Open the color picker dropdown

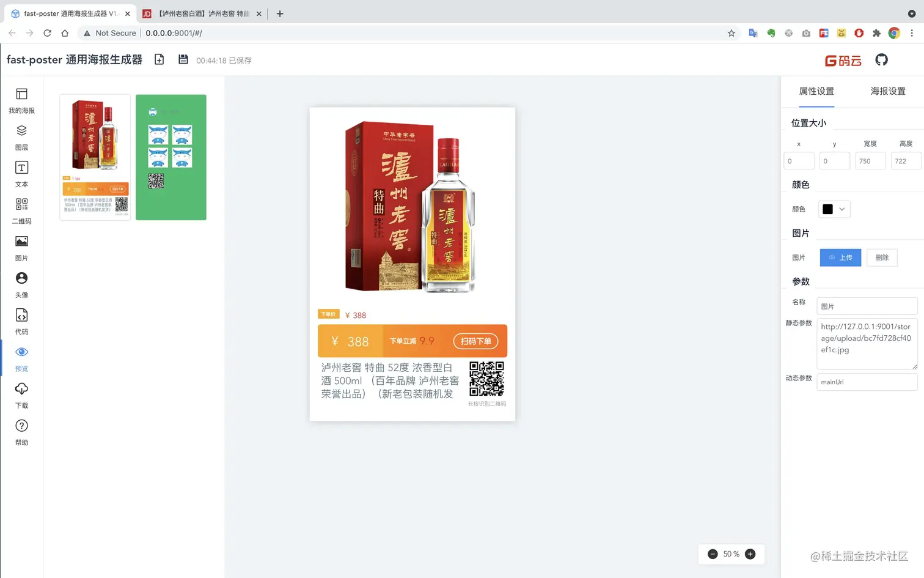834,209
